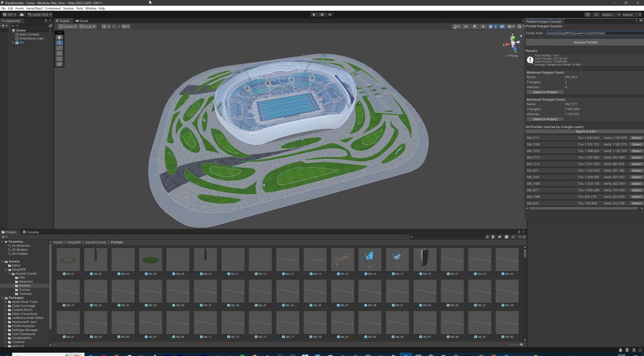
Task: Open the global Search magnifier icon
Action: pyautogui.click(x=596, y=14)
